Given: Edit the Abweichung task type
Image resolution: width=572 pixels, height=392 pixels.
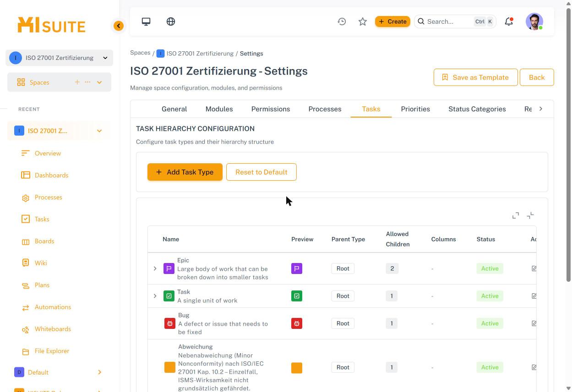Looking at the screenshot, I should [534, 367].
